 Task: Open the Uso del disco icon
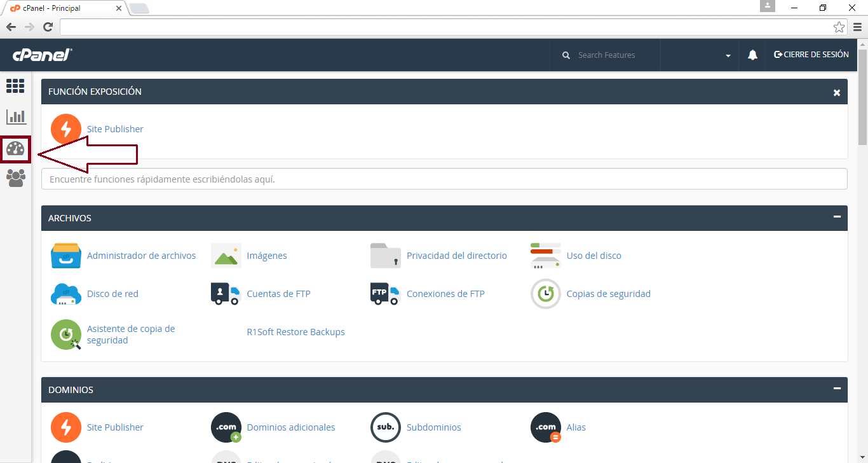(x=545, y=256)
